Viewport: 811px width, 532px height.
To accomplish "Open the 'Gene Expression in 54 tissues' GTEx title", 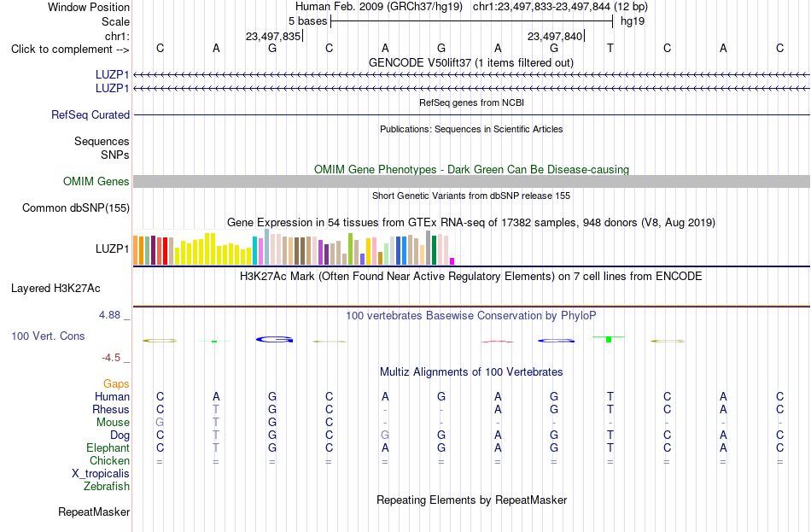I will 471,223.
